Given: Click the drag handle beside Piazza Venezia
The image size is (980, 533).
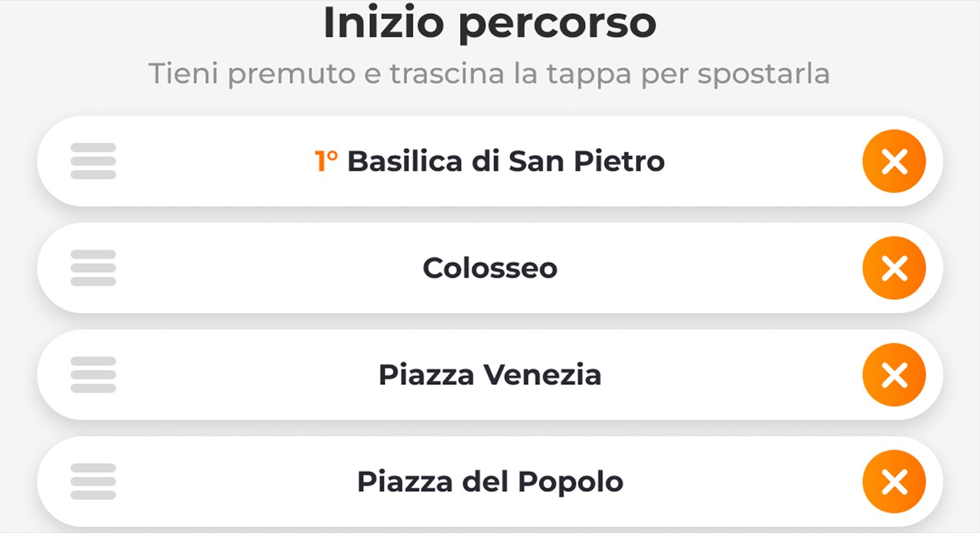Looking at the screenshot, I should 92,374.
